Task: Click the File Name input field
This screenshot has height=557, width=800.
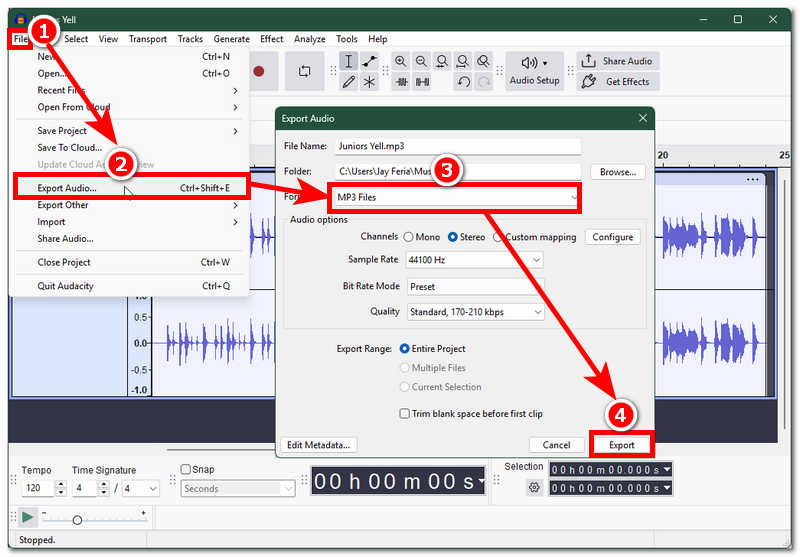Action: [x=458, y=146]
